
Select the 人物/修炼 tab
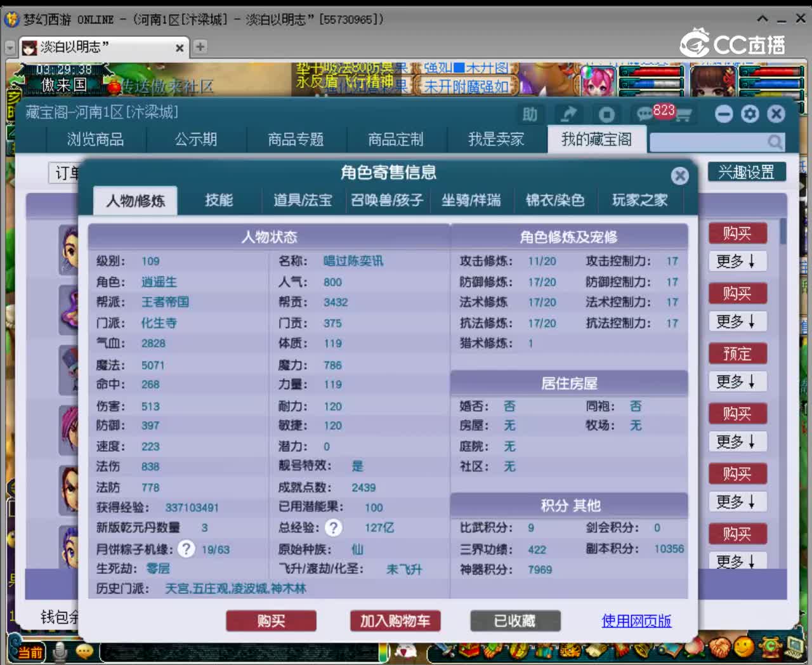coord(135,201)
